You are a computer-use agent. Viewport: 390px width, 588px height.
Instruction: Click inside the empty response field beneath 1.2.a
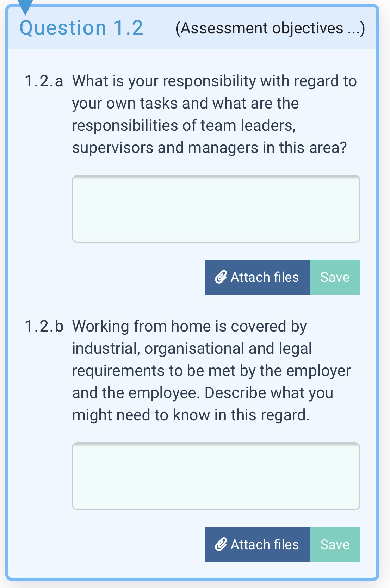click(x=216, y=208)
